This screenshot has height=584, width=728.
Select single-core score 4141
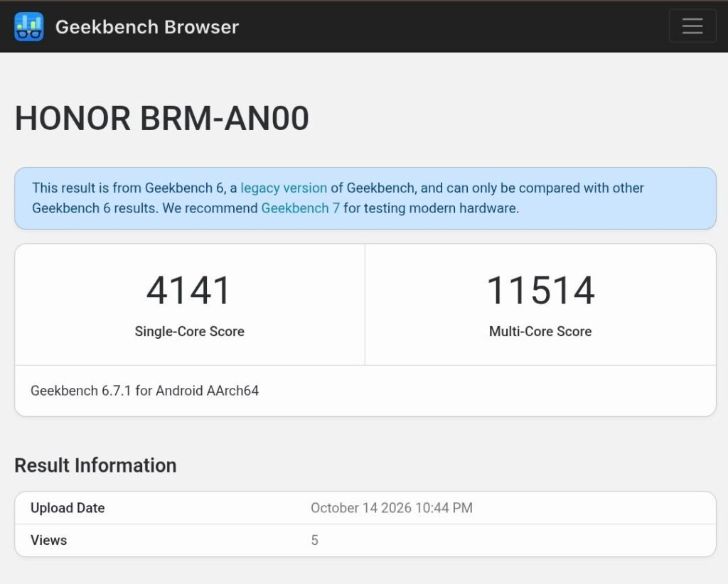tap(188, 291)
